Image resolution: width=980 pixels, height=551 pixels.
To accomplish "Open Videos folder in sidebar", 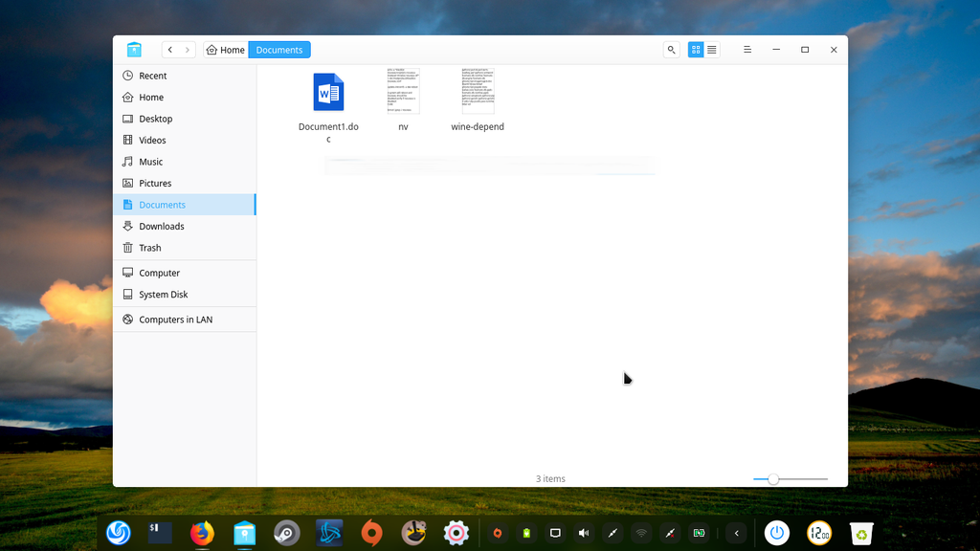I will [185, 140].
